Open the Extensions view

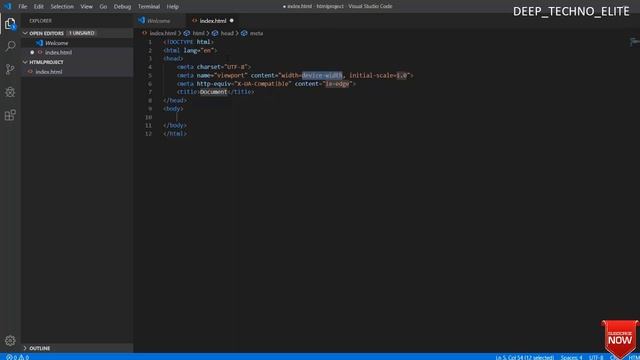(10, 115)
